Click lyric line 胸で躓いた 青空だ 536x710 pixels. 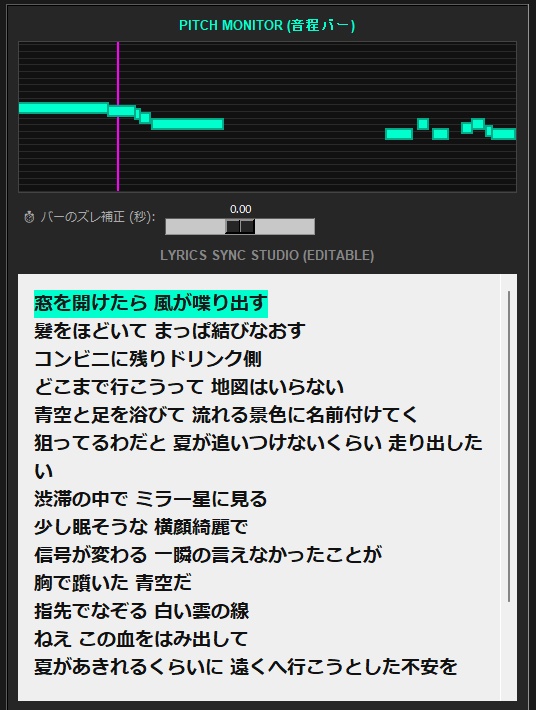pyautogui.click(x=113, y=583)
